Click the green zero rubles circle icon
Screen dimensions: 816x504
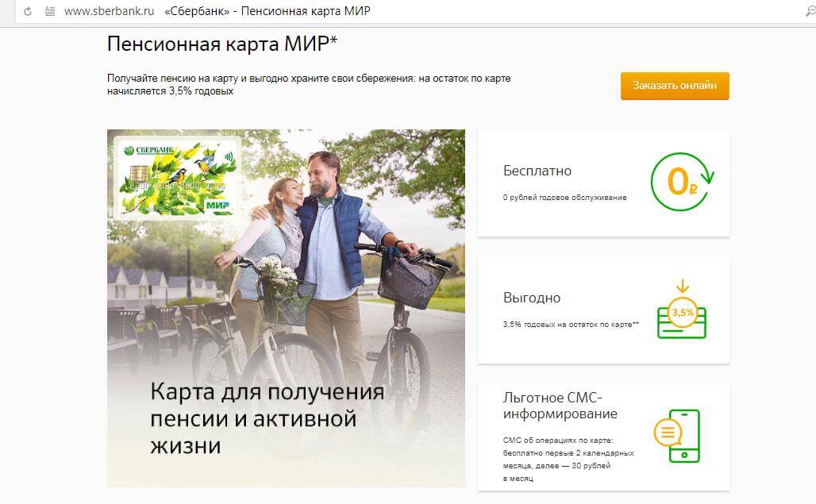(681, 183)
